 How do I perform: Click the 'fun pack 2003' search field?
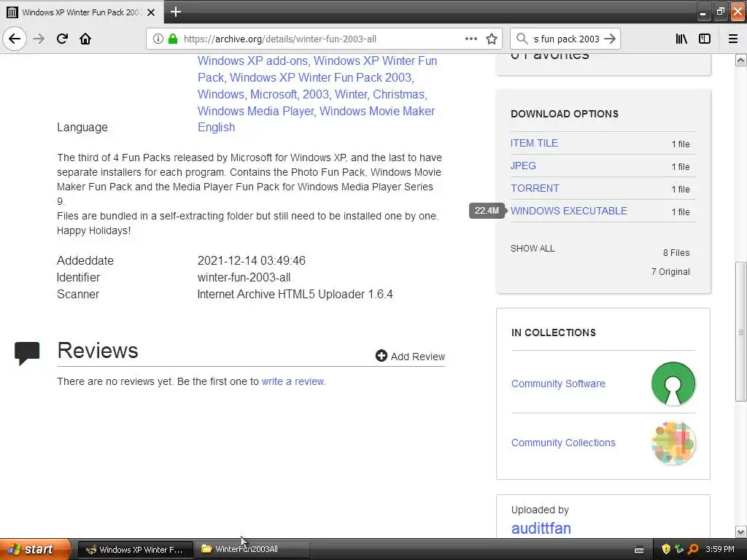tap(565, 39)
